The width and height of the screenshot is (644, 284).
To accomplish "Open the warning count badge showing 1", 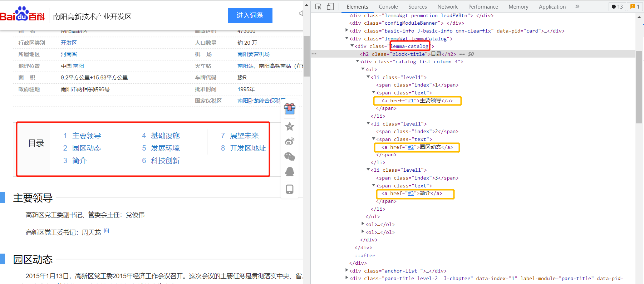I will tap(635, 6).
